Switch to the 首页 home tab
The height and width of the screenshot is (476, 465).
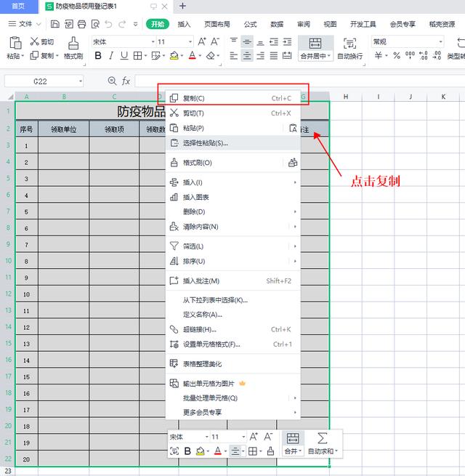point(18,6)
